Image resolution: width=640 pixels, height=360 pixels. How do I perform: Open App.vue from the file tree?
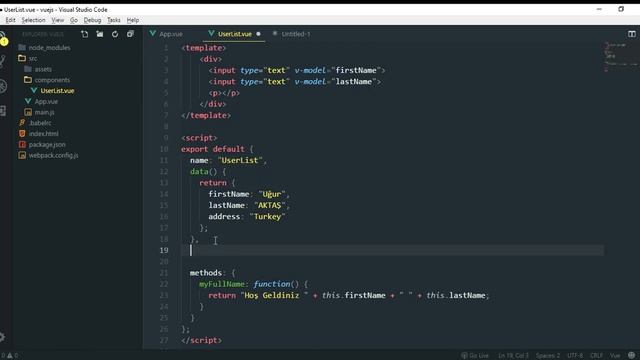click(46, 102)
